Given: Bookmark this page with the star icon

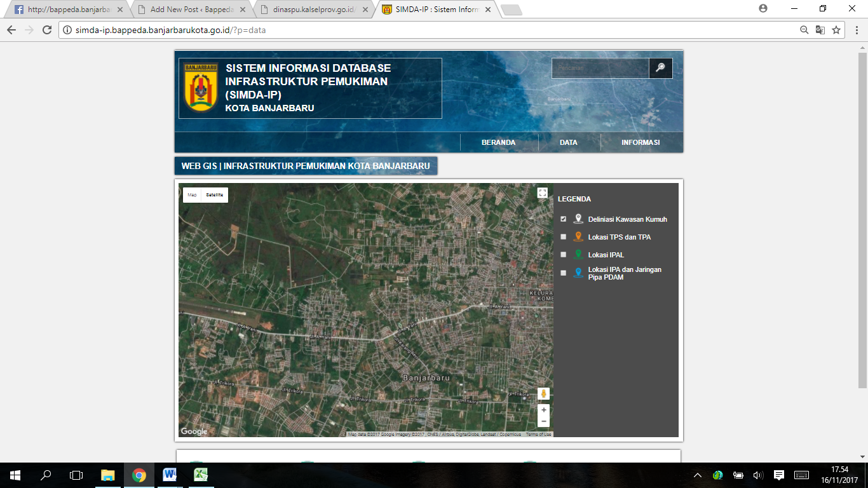Looking at the screenshot, I should tap(836, 30).
